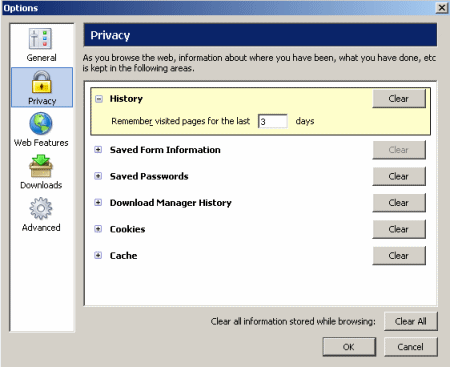The height and width of the screenshot is (367, 450).
Task: Expand Download Manager History section
Action: [x=98, y=203]
